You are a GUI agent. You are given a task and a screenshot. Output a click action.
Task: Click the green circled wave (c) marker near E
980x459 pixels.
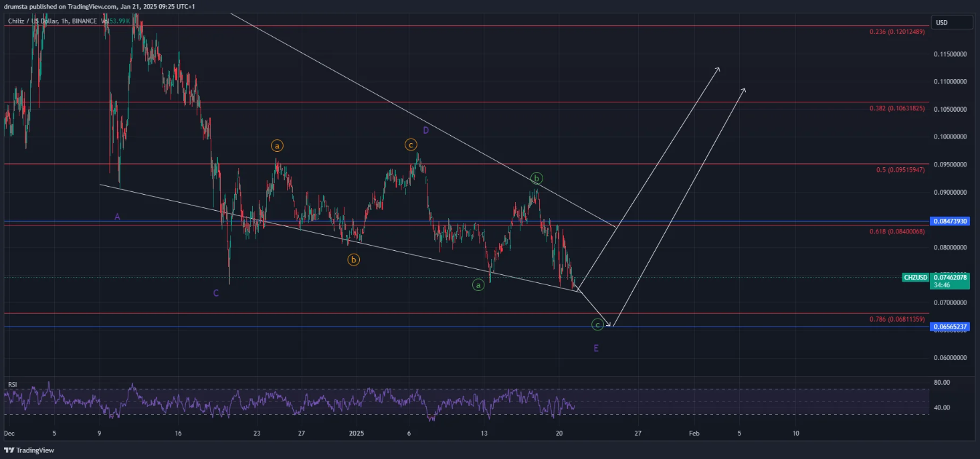point(597,325)
